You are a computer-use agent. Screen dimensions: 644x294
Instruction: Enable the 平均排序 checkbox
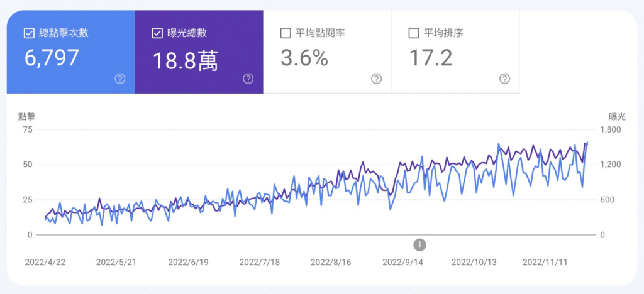point(414,33)
